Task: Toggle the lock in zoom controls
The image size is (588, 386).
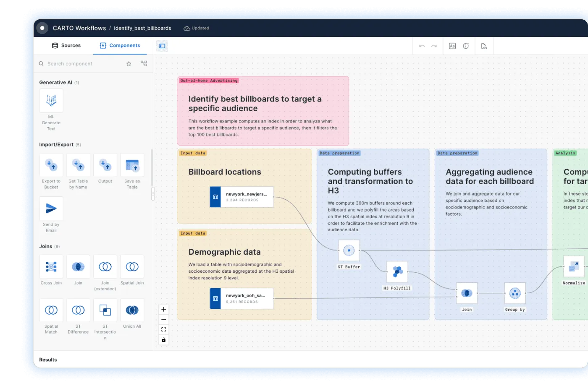Action: (163, 339)
